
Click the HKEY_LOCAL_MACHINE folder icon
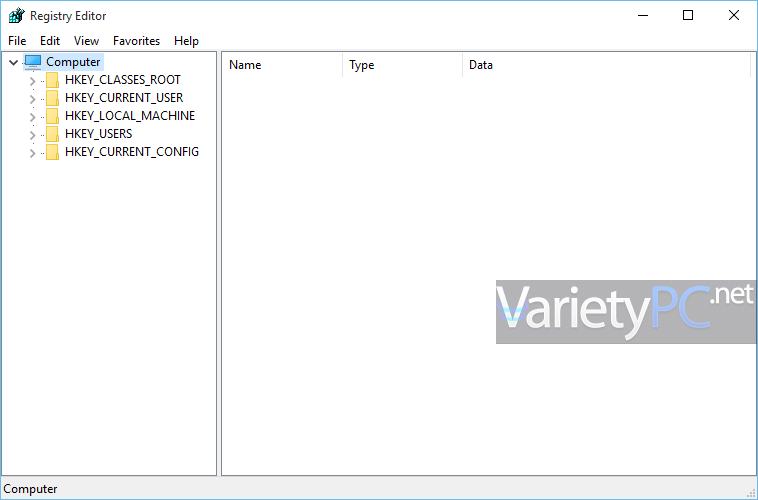52,116
